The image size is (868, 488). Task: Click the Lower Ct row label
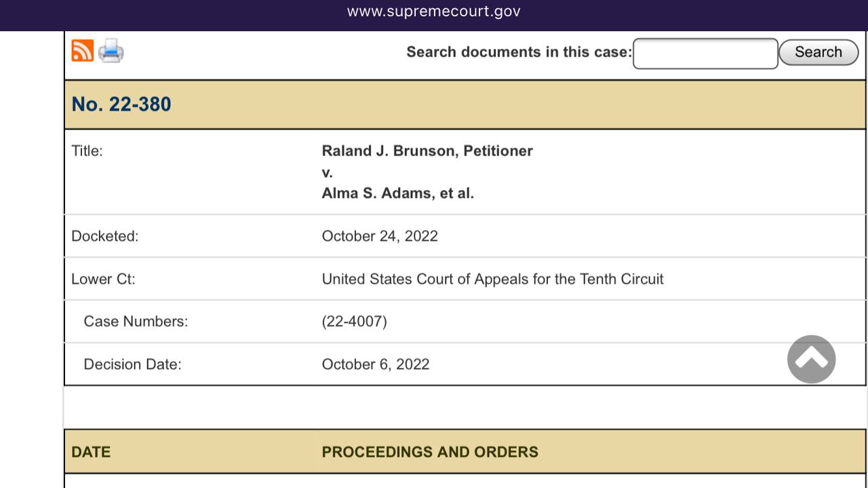tap(103, 279)
